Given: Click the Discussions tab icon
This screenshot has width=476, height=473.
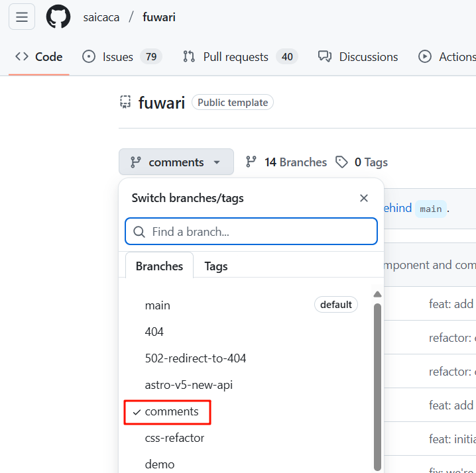Looking at the screenshot, I should pos(325,57).
